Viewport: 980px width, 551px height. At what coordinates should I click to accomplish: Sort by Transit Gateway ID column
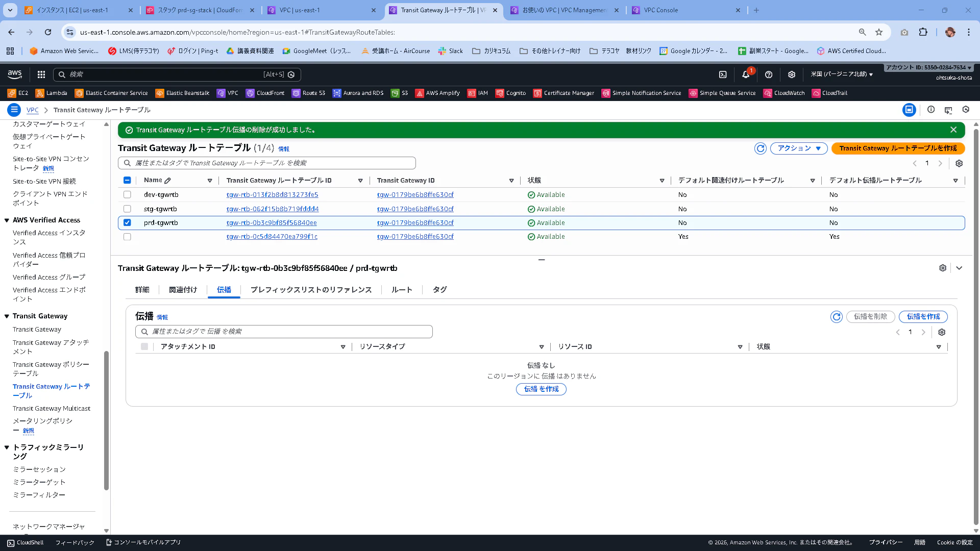pos(511,181)
